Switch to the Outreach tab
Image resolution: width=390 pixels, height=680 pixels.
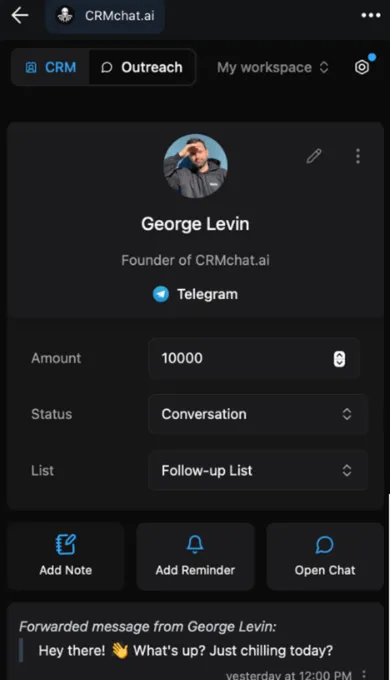click(142, 67)
